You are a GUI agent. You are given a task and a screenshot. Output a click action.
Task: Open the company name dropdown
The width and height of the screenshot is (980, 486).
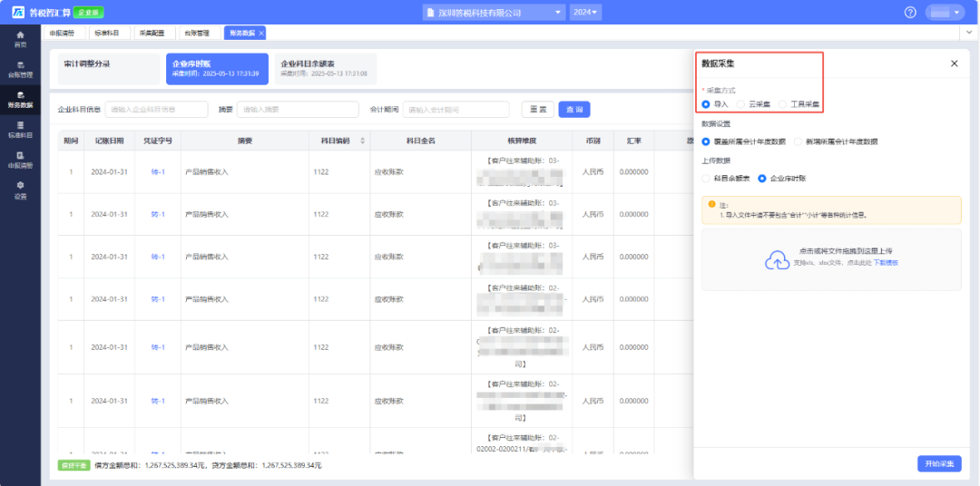tap(494, 12)
